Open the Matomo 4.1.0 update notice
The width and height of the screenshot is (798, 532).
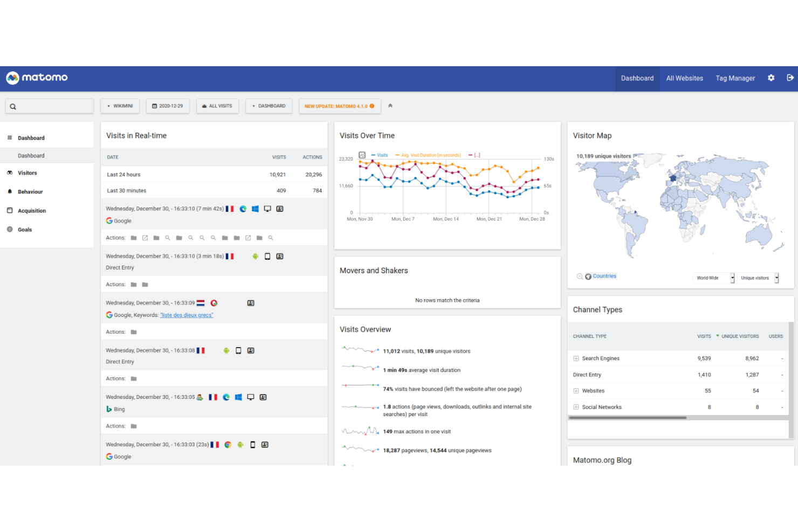(x=339, y=106)
